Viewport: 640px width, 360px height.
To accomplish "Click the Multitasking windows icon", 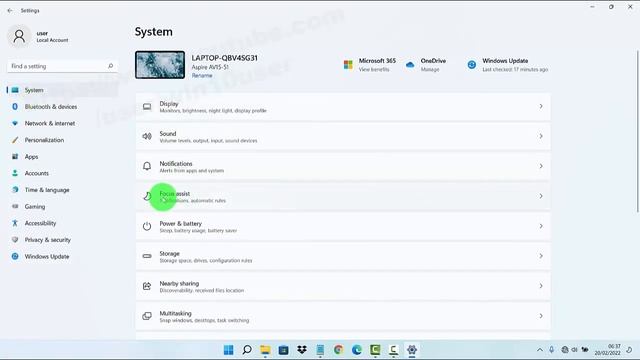I will [x=147, y=316].
